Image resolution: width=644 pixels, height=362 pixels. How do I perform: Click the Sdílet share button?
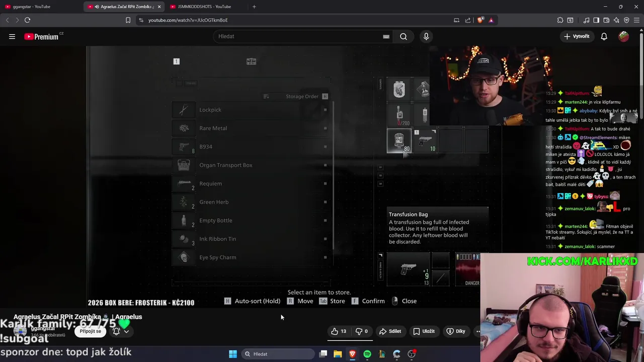390,331
